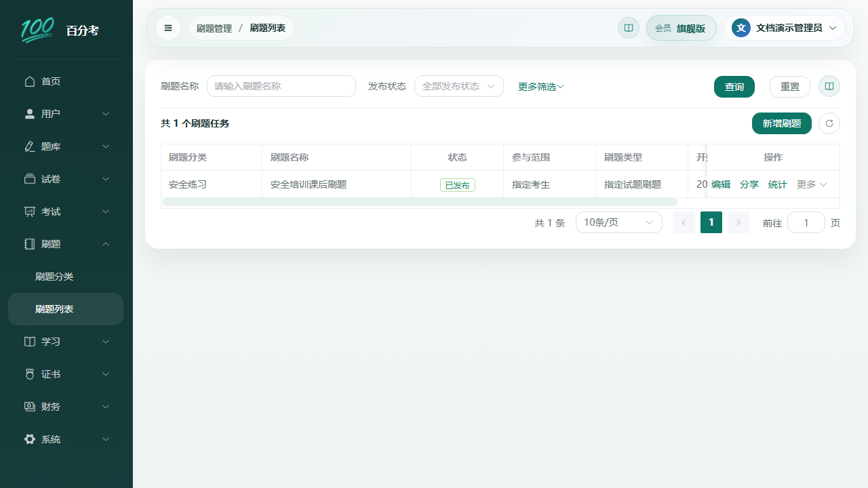Click the 证书 medal icon
This screenshot has width=868, height=488.
point(30,374)
